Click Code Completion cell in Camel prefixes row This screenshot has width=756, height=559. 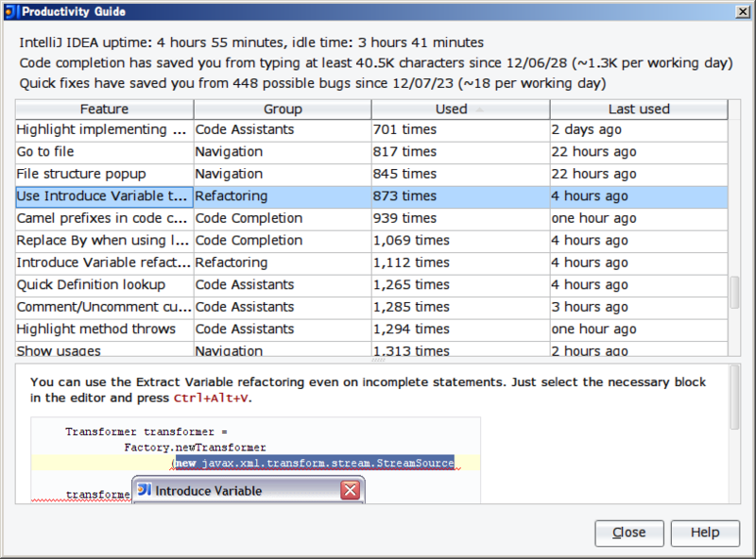click(x=283, y=218)
